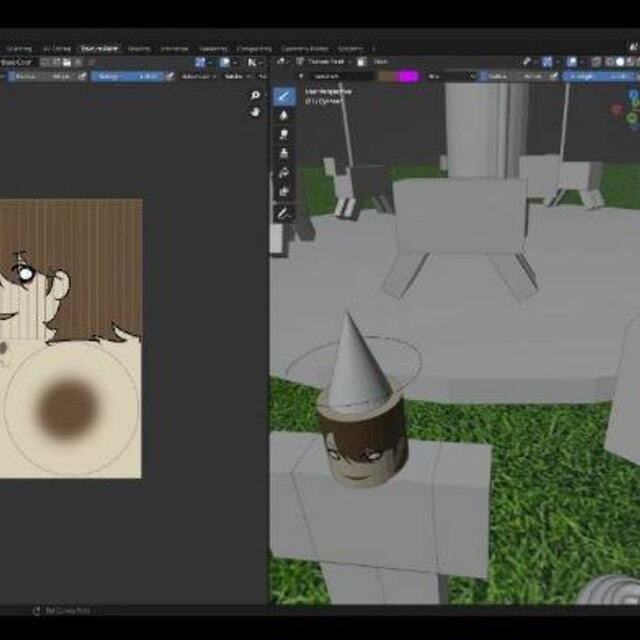Click the painted character head in viewport
This screenshot has height=640, width=640.
point(363,445)
